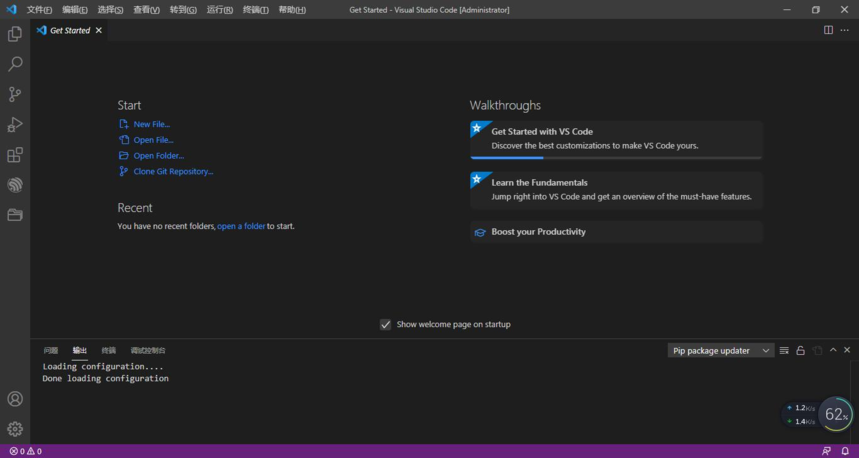Open the 查看(V) menu
The width and height of the screenshot is (859, 458).
click(146, 10)
